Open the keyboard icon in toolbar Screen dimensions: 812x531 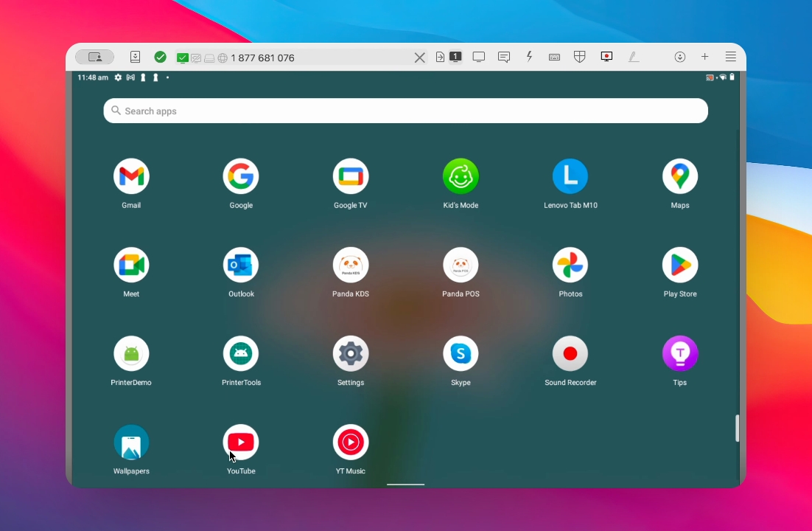tap(554, 57)
